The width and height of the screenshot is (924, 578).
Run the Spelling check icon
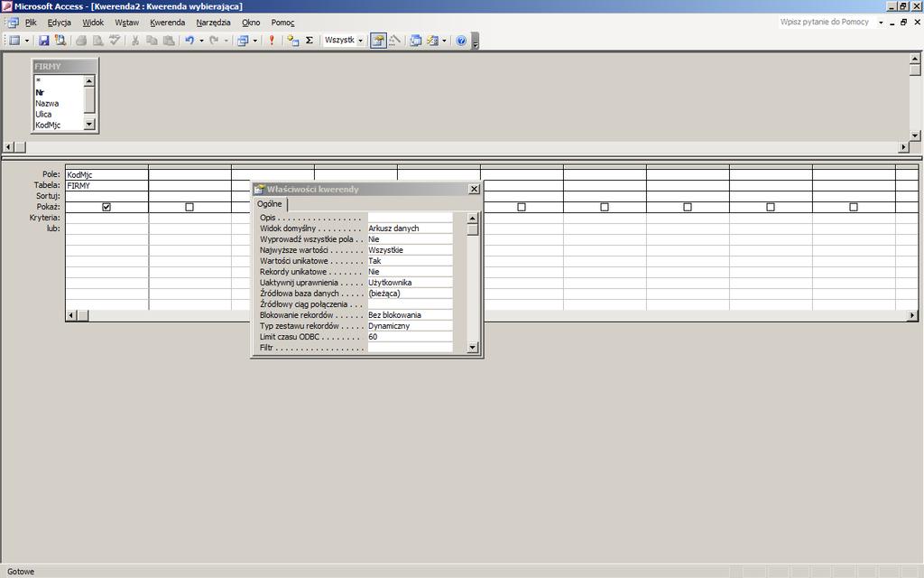(x=115, y=40)
